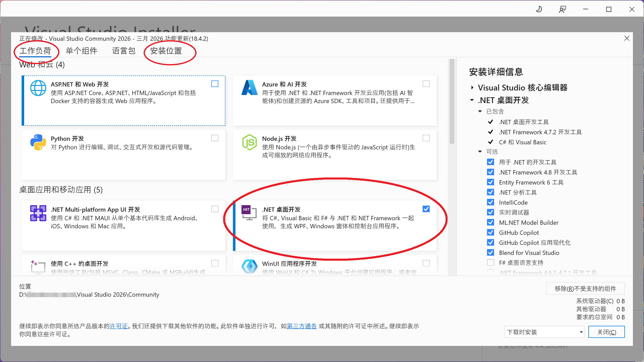Click 移除不受支持的组件 button
644x362 pixels.
pos(585,289)
